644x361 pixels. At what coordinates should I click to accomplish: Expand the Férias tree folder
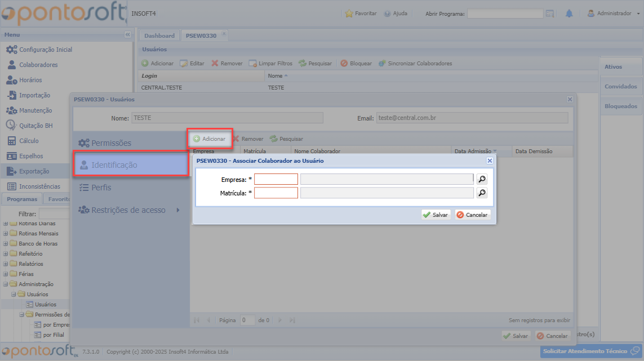(x=6, y=274)
